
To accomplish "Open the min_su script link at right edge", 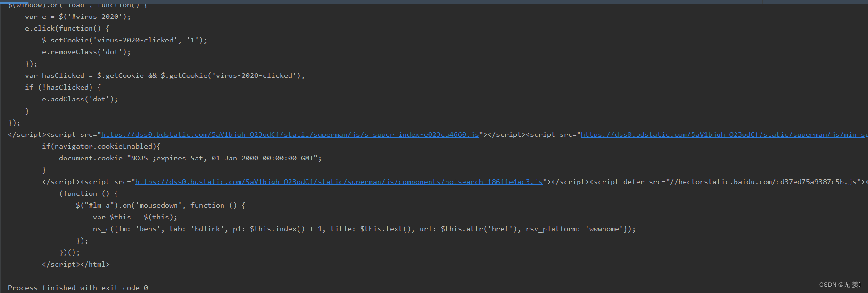I will coord(724,134).
